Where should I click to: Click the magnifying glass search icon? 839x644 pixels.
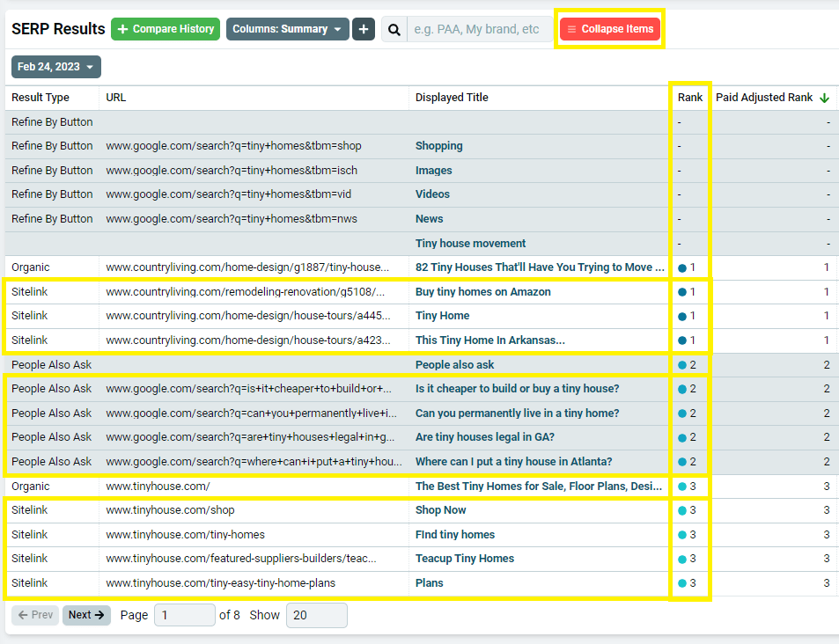394,29
